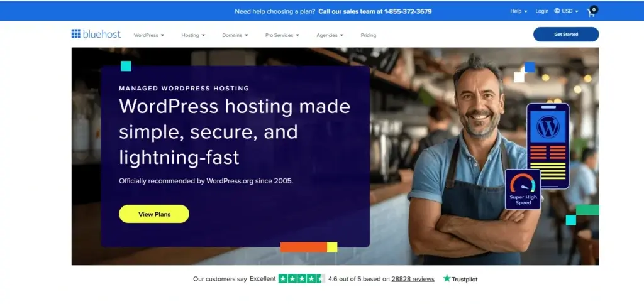Image resolution: width=644 pixels, height=304 pixels.
Task: Click the Login link
Action: point(541,11)
